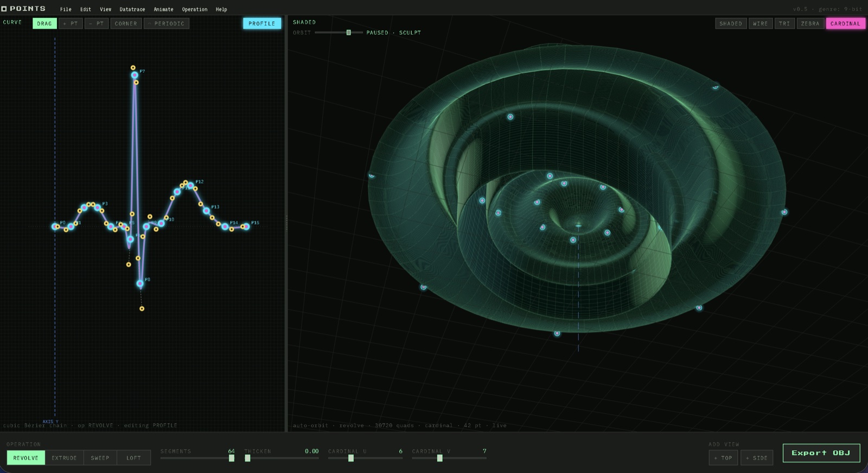Select control point P8 at the curve trough
Image resolution: width=868 pixels, height=473 pixels.
coord(140,283)
